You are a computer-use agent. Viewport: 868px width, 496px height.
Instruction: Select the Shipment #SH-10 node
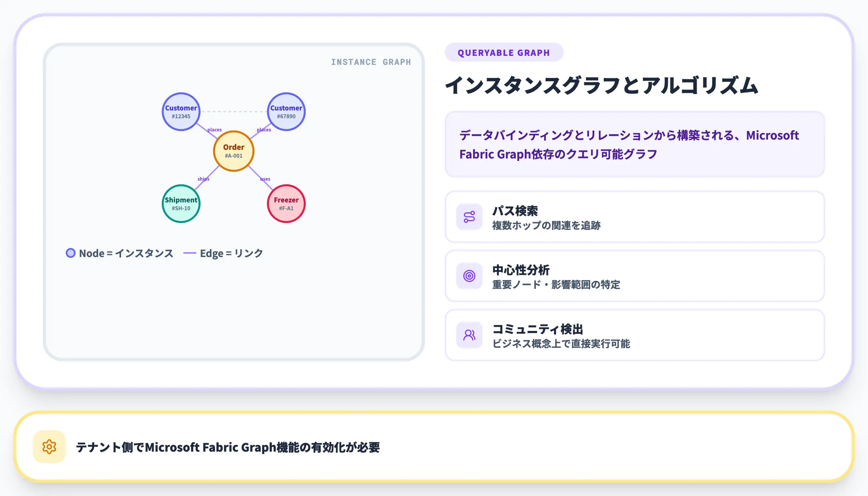coord(181,204)
